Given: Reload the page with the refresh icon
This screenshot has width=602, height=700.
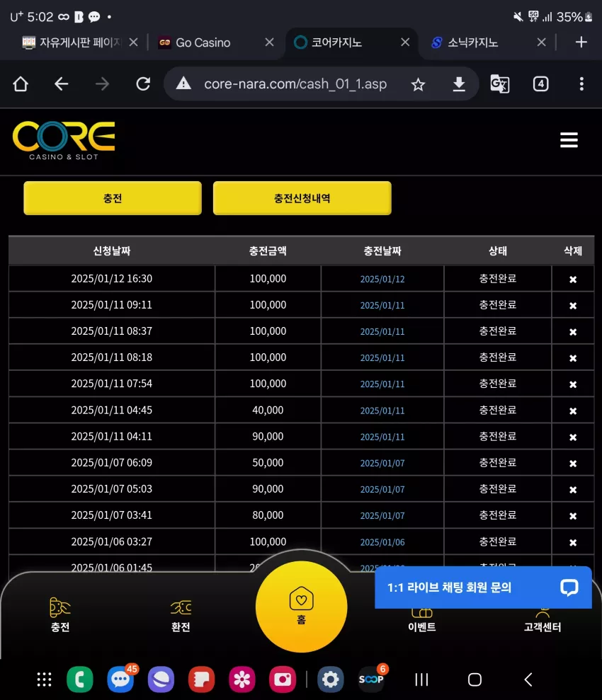Looking at the screenshot, I should [x=143, y=84].
